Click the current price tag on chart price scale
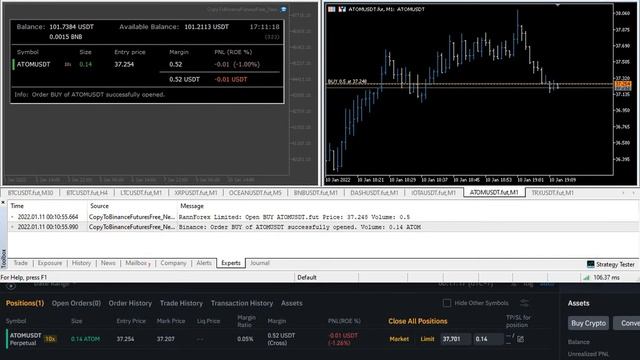Image resolution: width=640 pixels, height=360 pixels. tap(623, 84)
